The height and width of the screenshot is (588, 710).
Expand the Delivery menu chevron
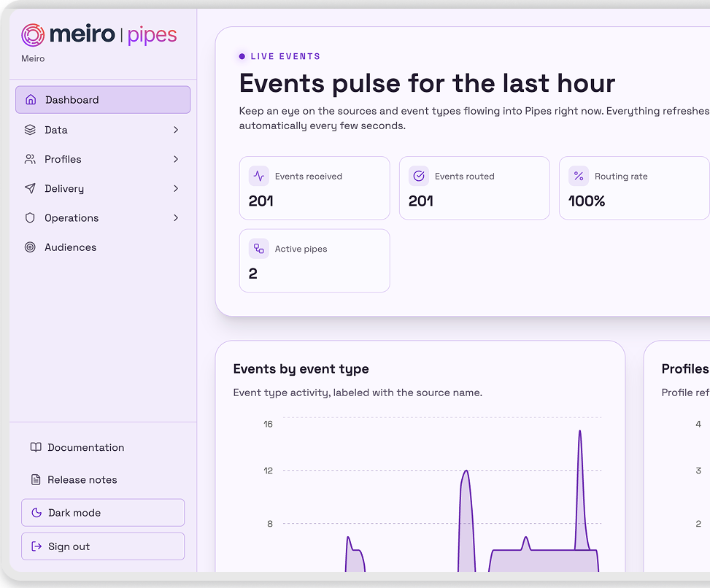pyautogui.click(x=176, y=188)
